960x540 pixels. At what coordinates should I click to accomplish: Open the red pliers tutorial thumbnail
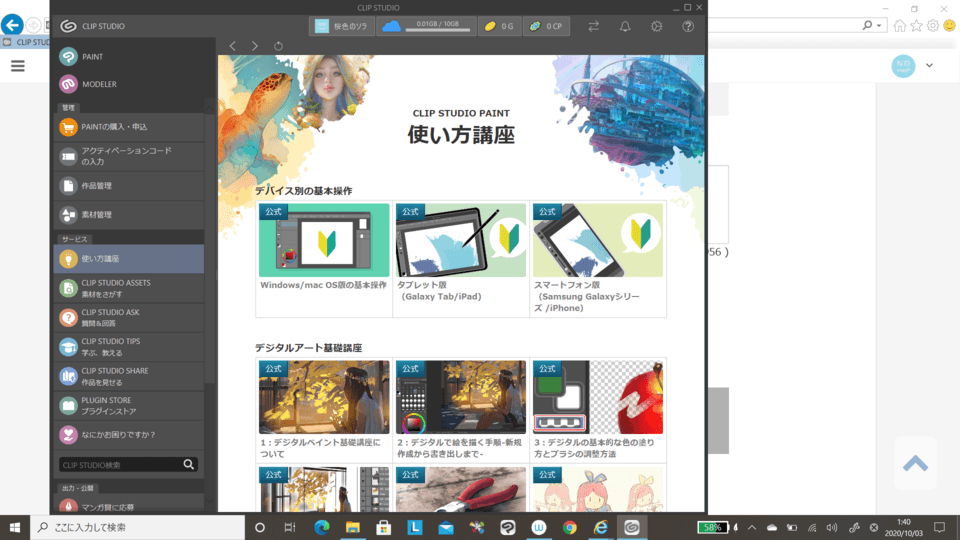coord(461,489)
